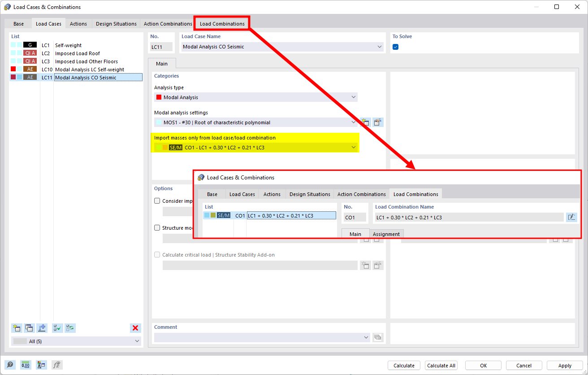
Task: Create a new load case with the star icon
Action: (x=17, y=328)
